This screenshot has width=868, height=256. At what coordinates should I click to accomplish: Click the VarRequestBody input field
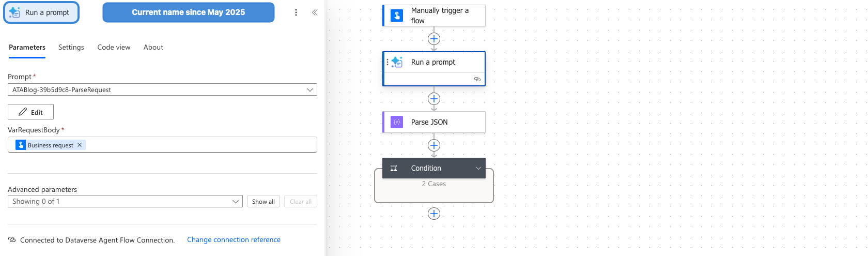[x=162, y=145]
